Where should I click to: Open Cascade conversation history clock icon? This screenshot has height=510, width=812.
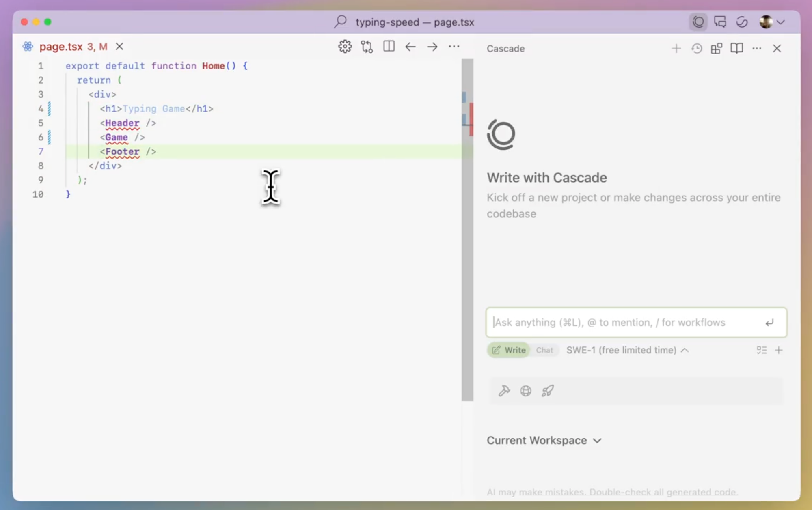pyautogui.click(x=697, y=49)
